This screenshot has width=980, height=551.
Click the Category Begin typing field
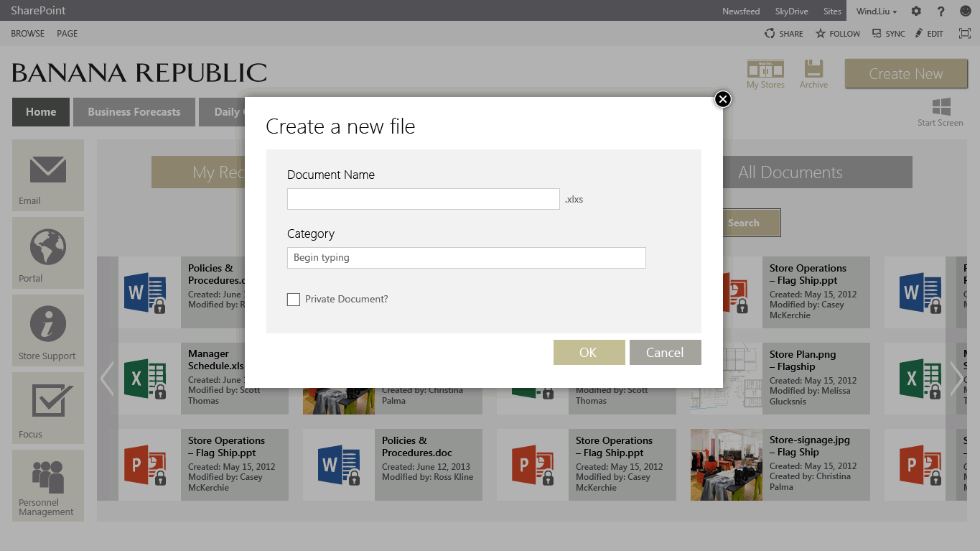click(x=467, y=258)
